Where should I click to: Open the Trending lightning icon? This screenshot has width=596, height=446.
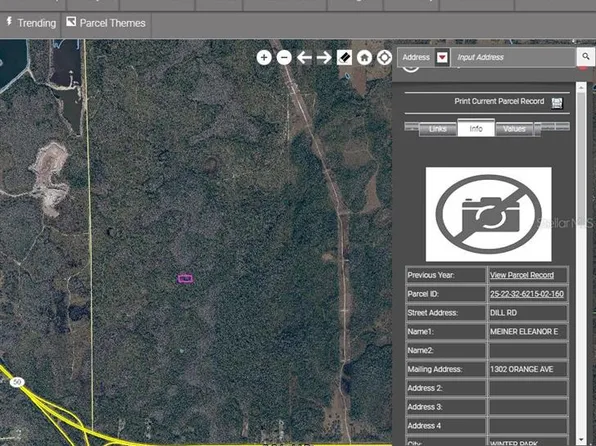pyautogui.click(x=9, y=22)
